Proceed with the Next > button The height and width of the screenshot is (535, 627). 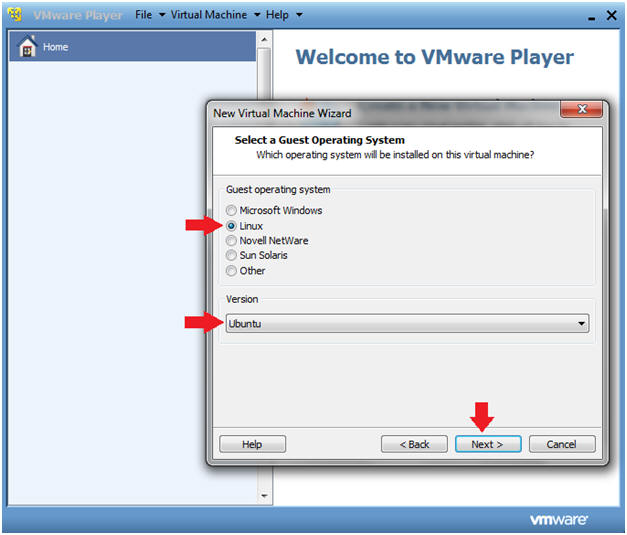pyautogui.click(x=488, y=444)
